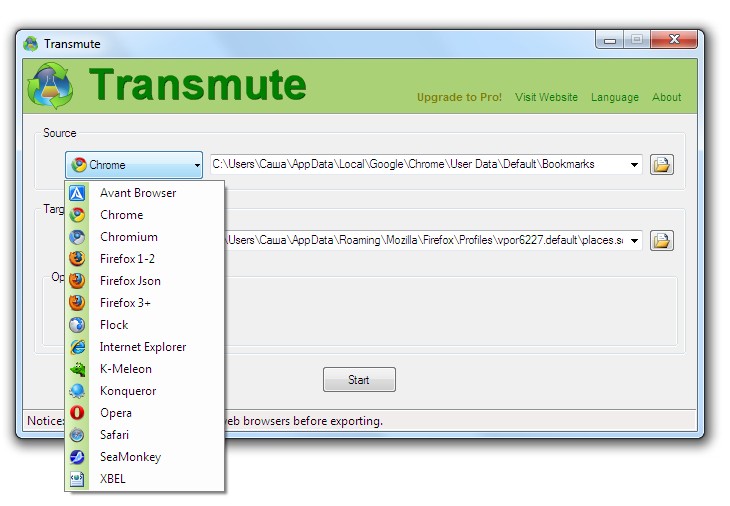Close the Transmute window
Image resolution: width=730 pixels, height=506 pixels.
[x=674, y=40]
